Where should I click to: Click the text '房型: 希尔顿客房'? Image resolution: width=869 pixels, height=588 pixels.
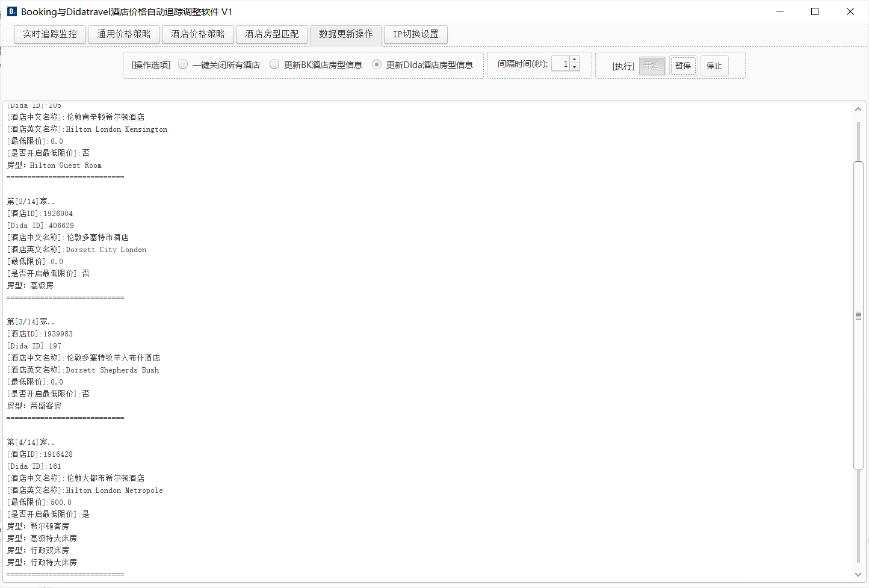38,527
